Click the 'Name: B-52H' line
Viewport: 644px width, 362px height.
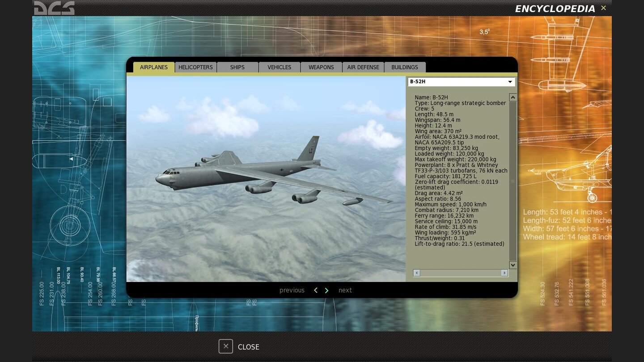[x=431, y=97]
